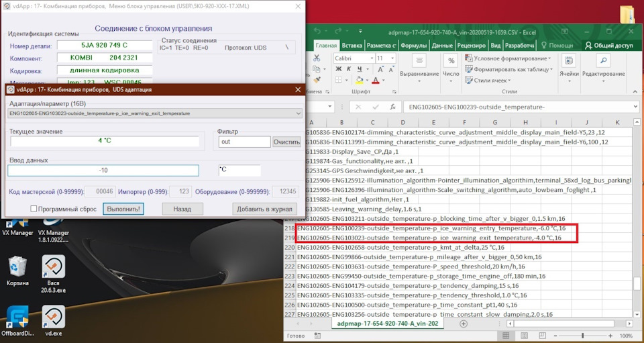
Task: Click the Excel zoom in plus button
Action: point(610,336)
